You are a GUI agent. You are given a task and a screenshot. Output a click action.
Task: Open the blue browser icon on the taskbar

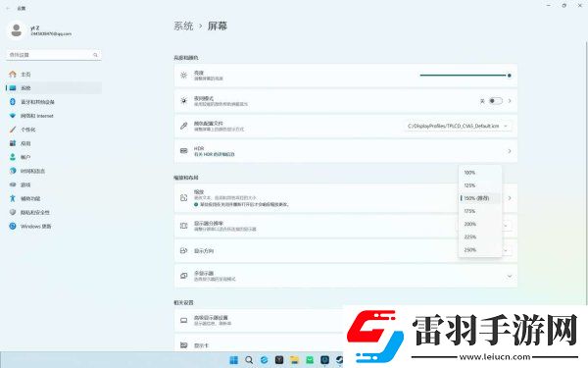264,360
